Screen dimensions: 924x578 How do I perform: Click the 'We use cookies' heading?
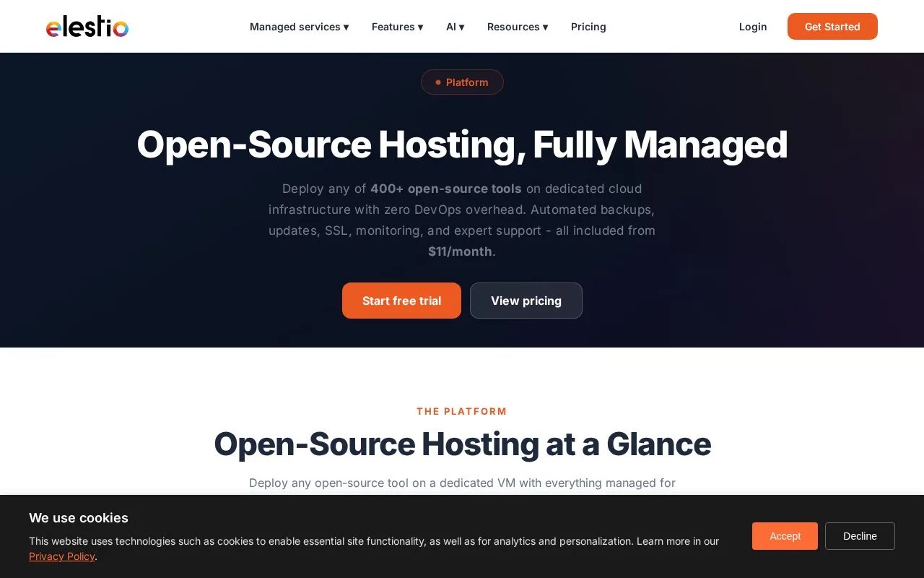[79, 518]
